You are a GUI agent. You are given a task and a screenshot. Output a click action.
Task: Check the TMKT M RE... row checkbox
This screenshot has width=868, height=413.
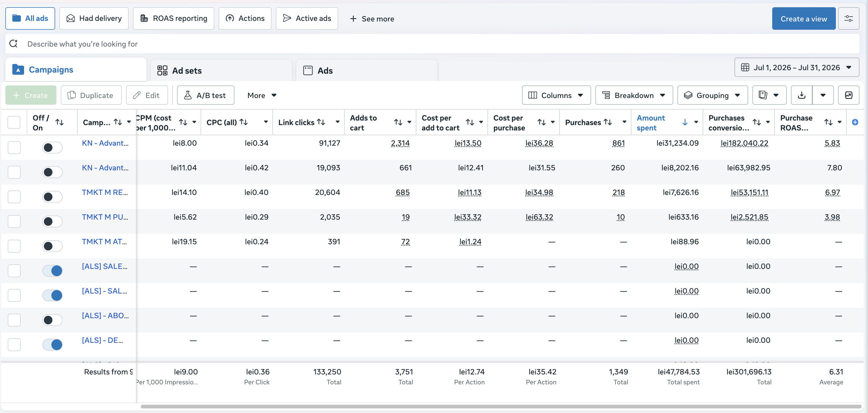[14, 197]
